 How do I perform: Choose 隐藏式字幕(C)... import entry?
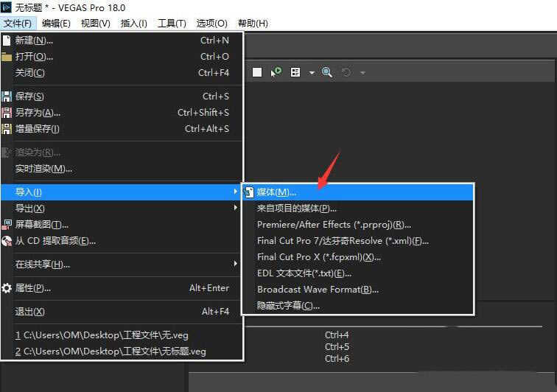358,306
